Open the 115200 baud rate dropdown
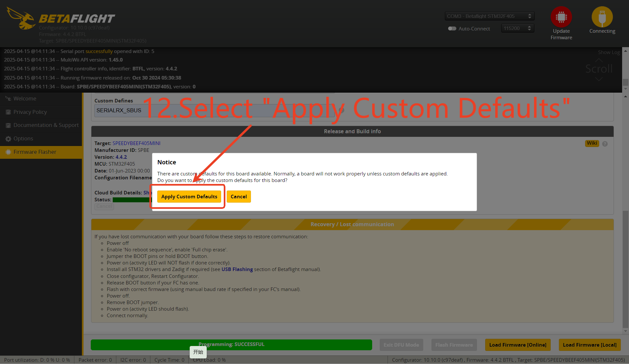Viewport: 629px width, 364px height. [x=518, y=28]
